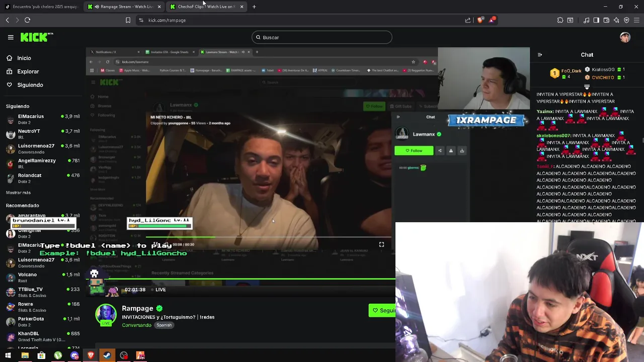Screen dimensions: 644x362
Task: Open TTBlue_TV recommended channel
Action: click(43, 292)
